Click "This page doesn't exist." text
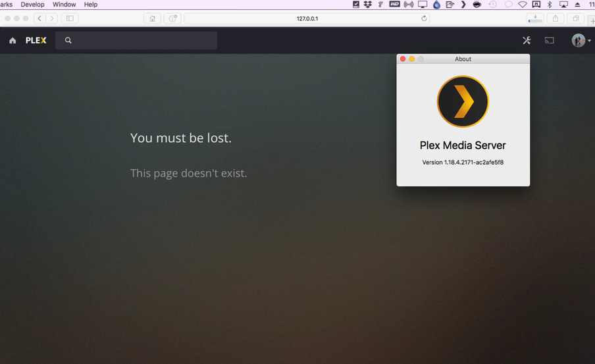 [x=189, y=173]
